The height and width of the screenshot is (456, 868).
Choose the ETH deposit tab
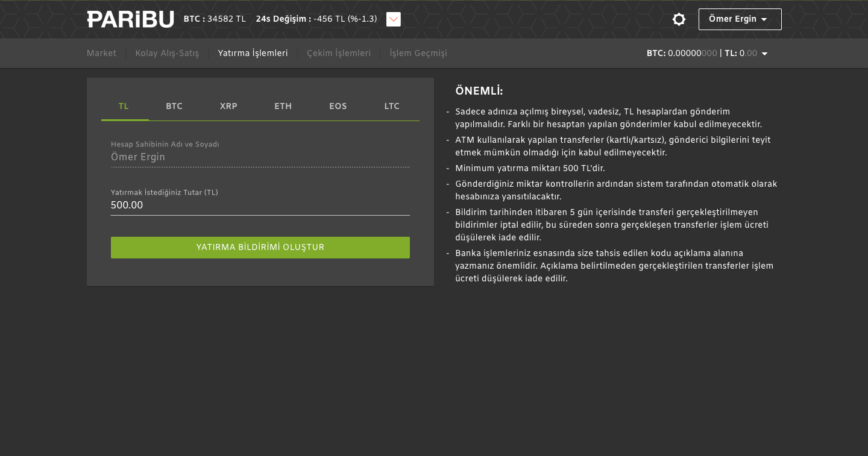[283, 107]
